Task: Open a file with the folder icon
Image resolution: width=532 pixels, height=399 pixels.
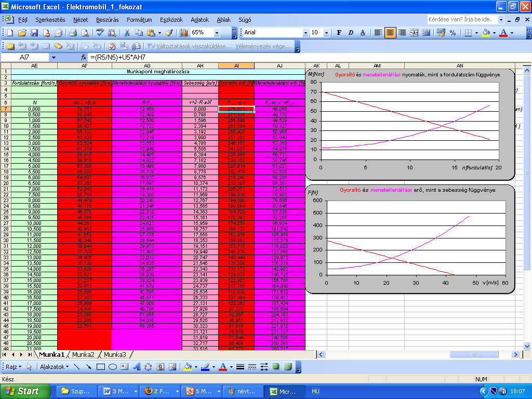Action: (x=22, y=33)
